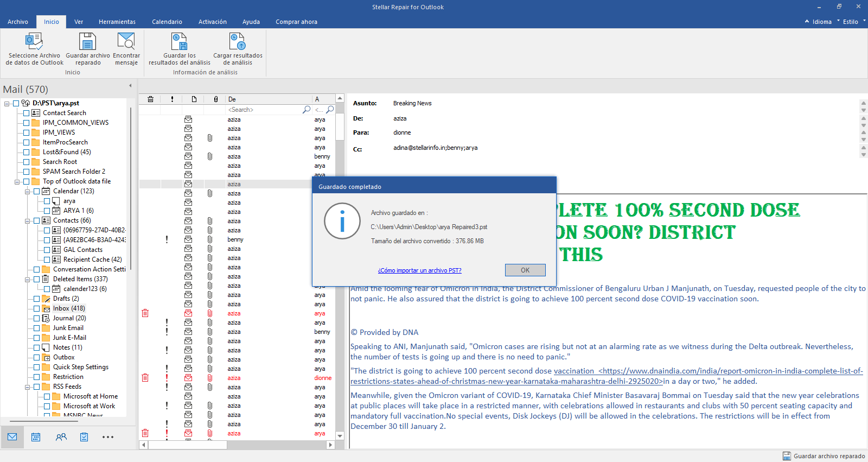The image size is (868, 462).
Task: Select the Junk E-Mail folder
Action: tap(69, 338)
